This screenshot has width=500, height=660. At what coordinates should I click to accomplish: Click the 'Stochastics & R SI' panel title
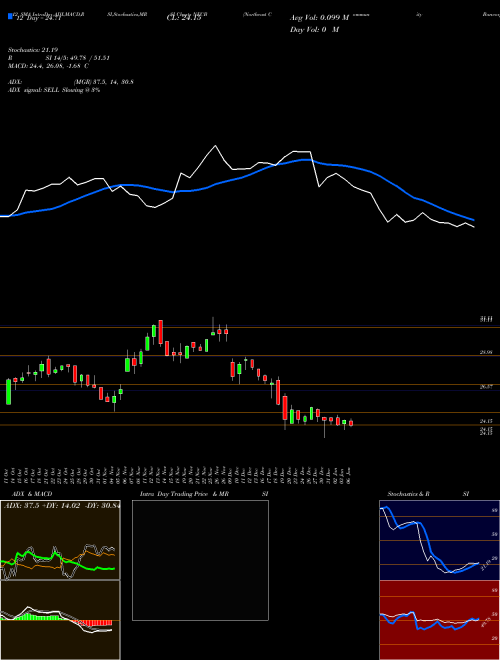428,494
